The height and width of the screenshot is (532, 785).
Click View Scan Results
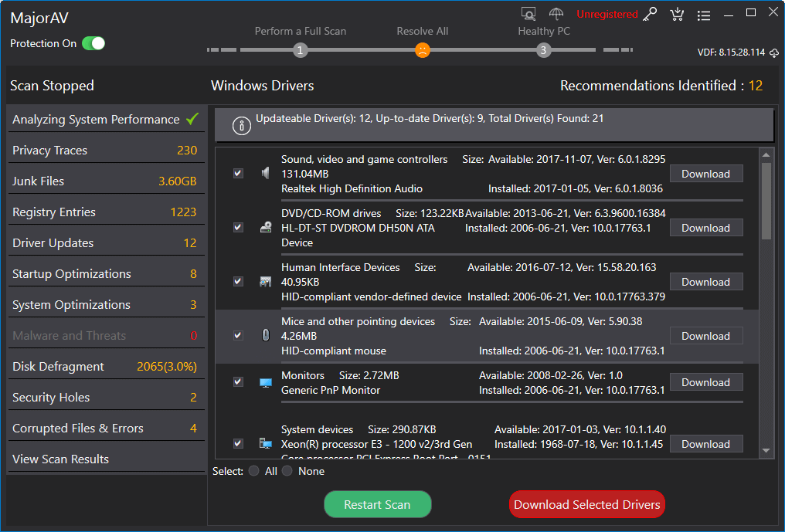tap(106, 459)
